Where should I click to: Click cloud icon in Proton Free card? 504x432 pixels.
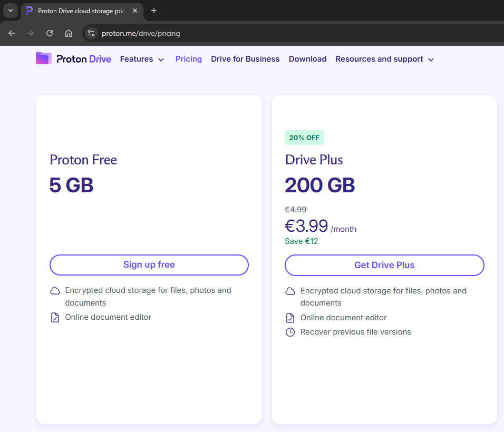[55, 291]
